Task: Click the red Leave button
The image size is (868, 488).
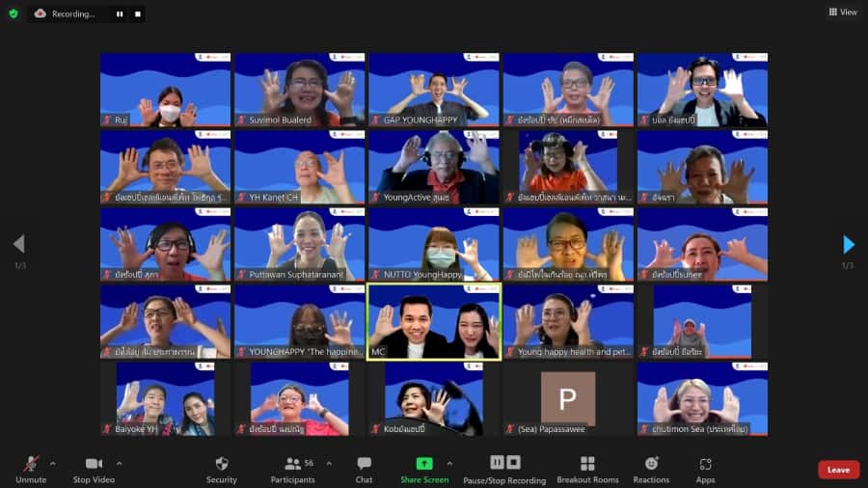Action: [x=838, y=470]
